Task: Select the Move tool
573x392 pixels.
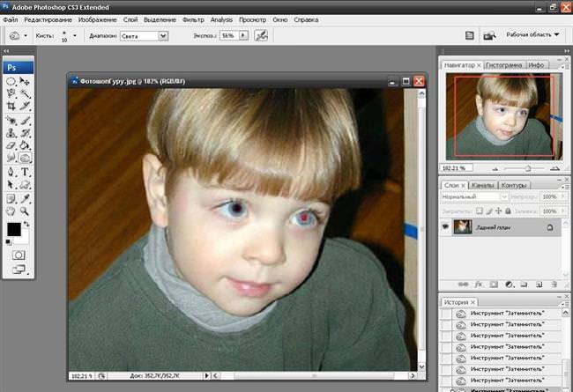Action: click(25, 81)
